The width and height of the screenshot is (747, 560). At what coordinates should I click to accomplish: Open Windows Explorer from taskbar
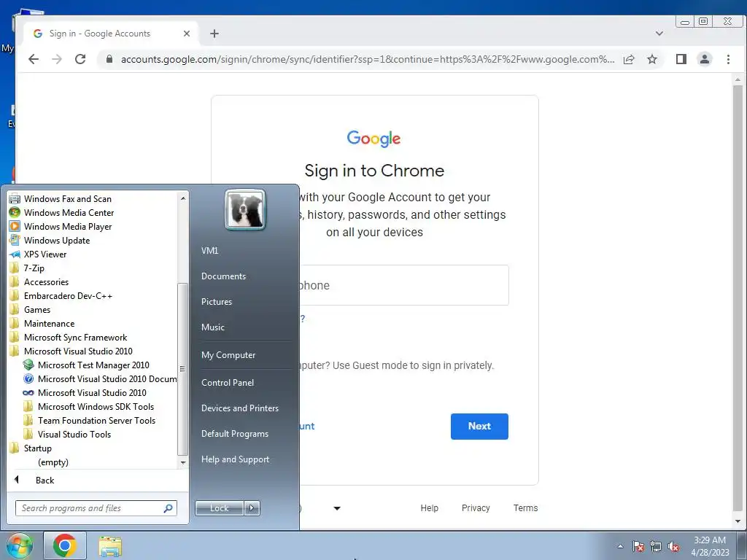pos(110,545)
